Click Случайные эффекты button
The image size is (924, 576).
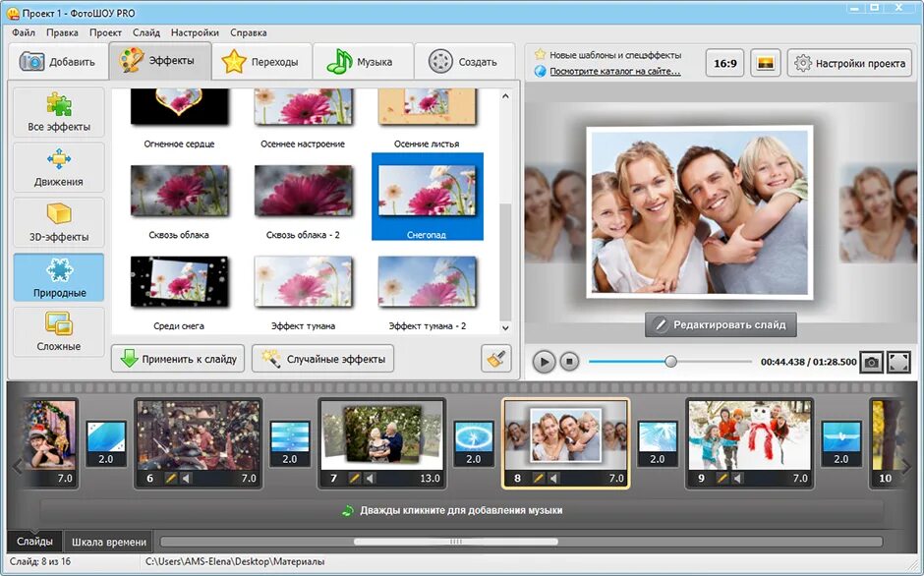click(x=323, y=359)
